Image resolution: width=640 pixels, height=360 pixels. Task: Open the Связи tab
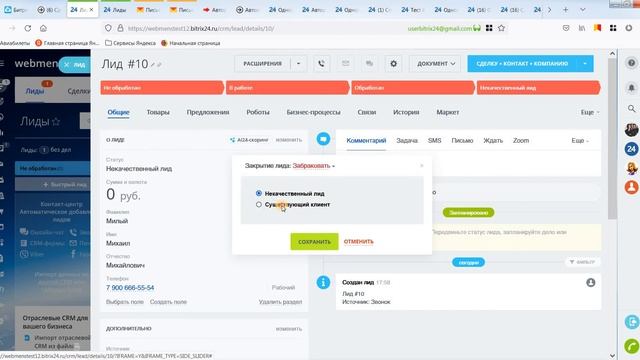367,112
